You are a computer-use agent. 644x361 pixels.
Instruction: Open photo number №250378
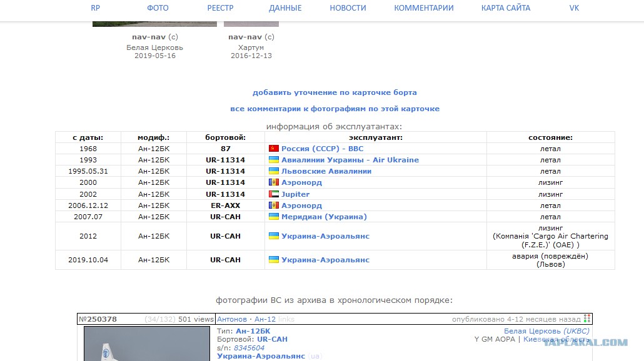tap(98, 319)
